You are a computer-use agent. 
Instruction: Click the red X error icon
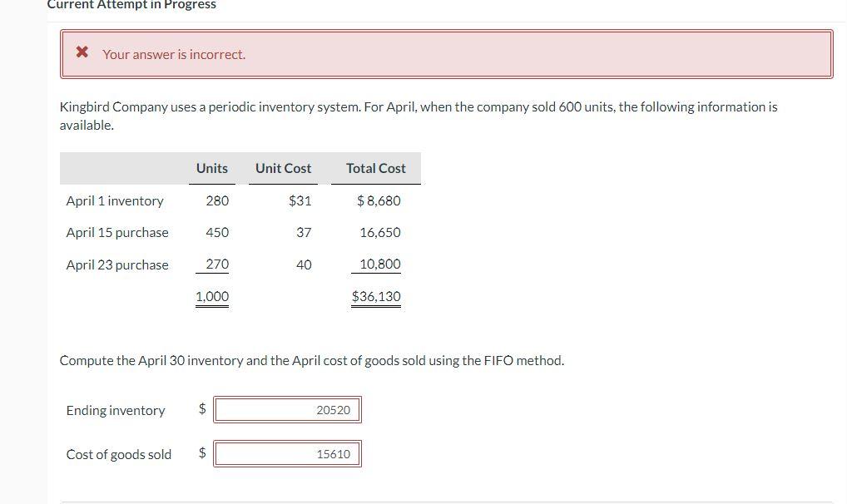[x=81, y=52]
